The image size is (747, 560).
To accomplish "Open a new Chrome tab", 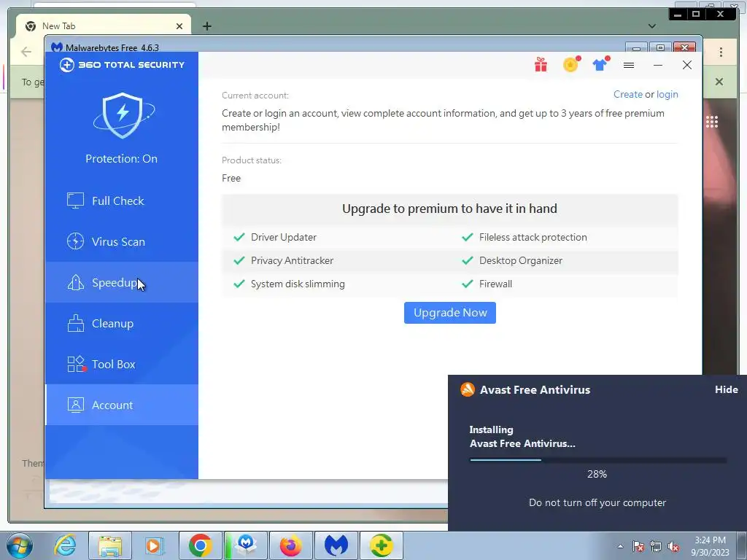I will [206, 26].
